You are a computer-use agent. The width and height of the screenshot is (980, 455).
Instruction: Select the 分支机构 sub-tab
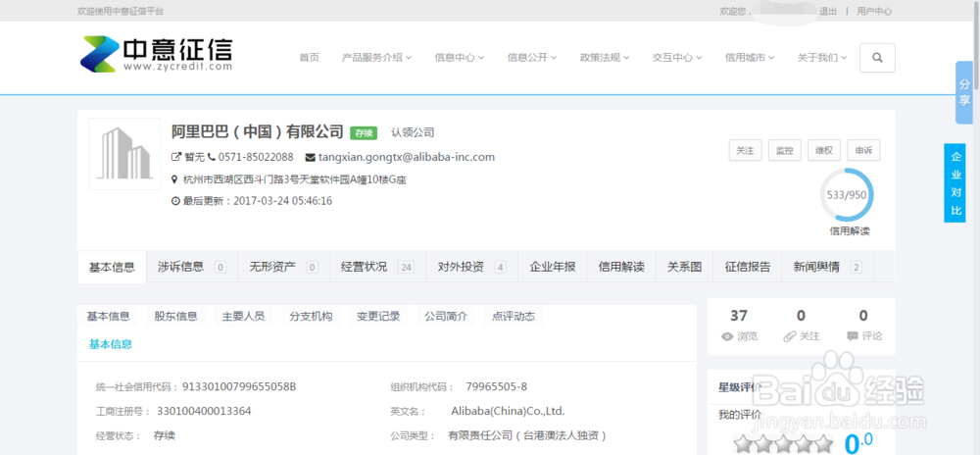[x=311, y=317]
